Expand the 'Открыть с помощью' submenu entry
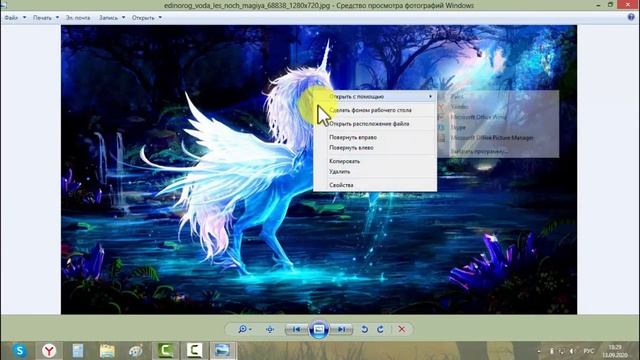640x360 pixels. coord(375,97)
